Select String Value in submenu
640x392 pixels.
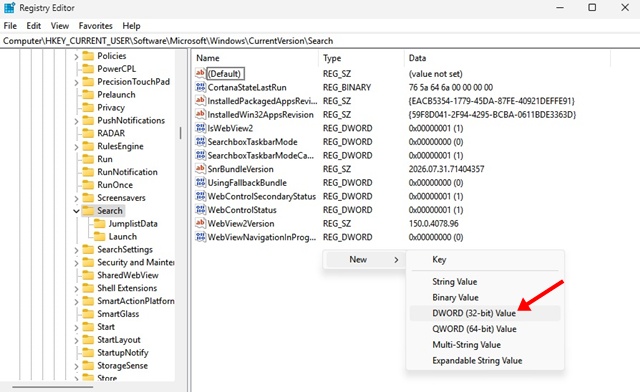point(485,282)
